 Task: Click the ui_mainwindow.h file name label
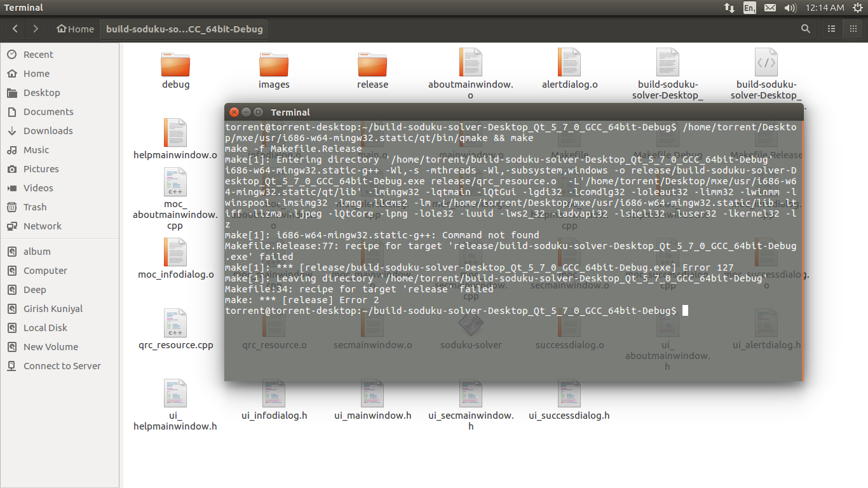point(372,416)
